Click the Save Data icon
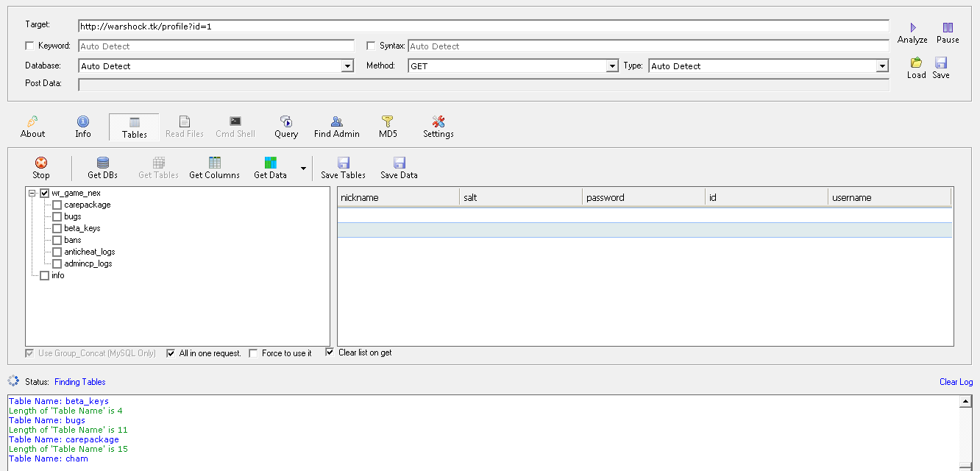The width and height of the screenshot is (980, 471). (x=399, y=163)
